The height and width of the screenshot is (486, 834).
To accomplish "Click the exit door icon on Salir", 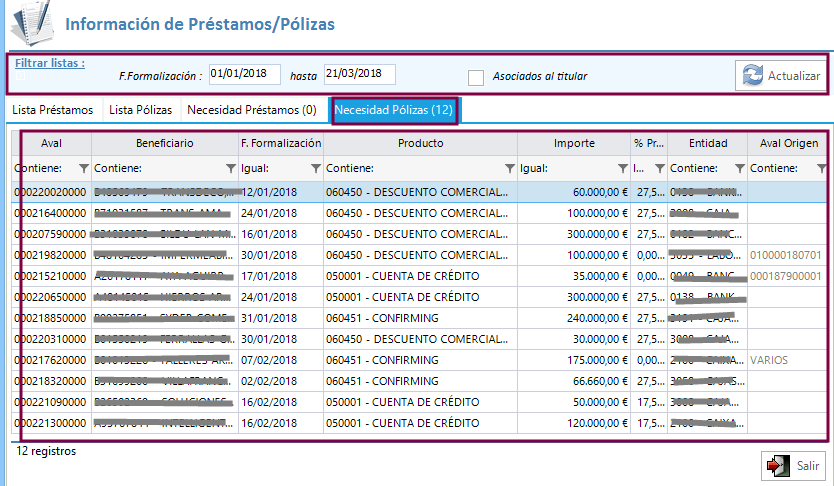I will pyautogui.click(x=778, y=466).
